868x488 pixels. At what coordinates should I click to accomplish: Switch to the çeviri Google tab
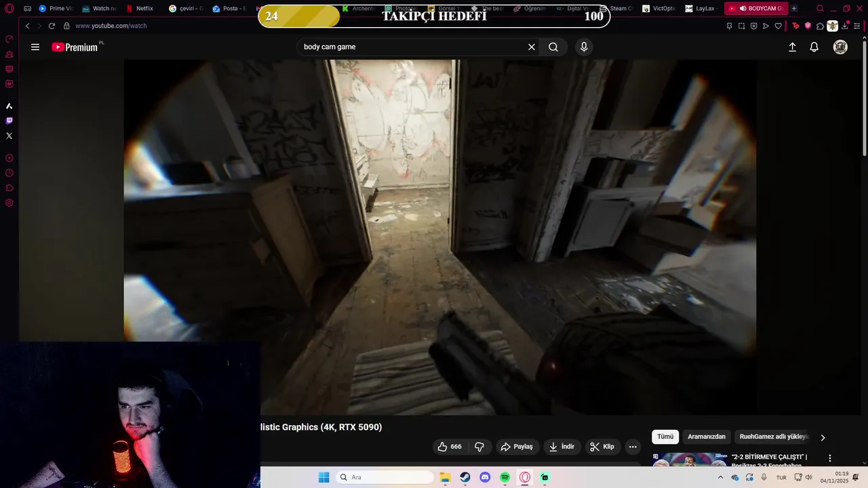(186, 9)
